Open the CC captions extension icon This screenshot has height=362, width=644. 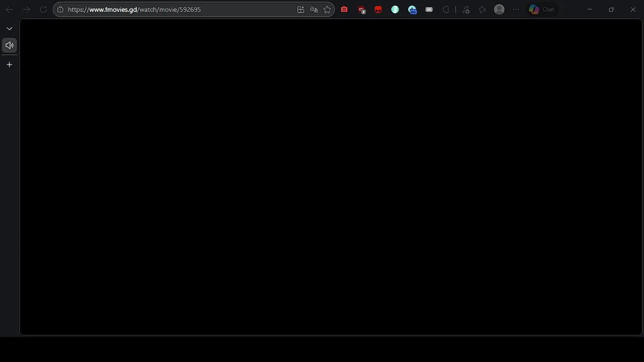pyautogui.click(x=429, y=10)
